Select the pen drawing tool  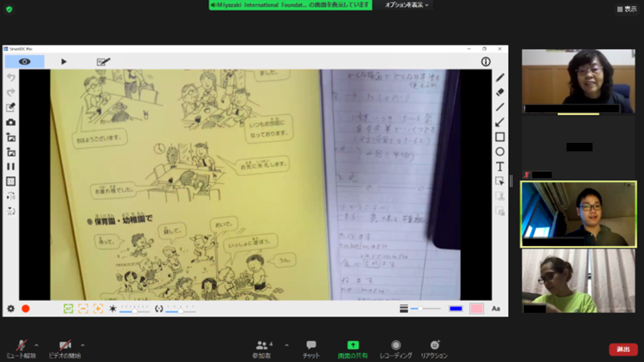(500, 77)
